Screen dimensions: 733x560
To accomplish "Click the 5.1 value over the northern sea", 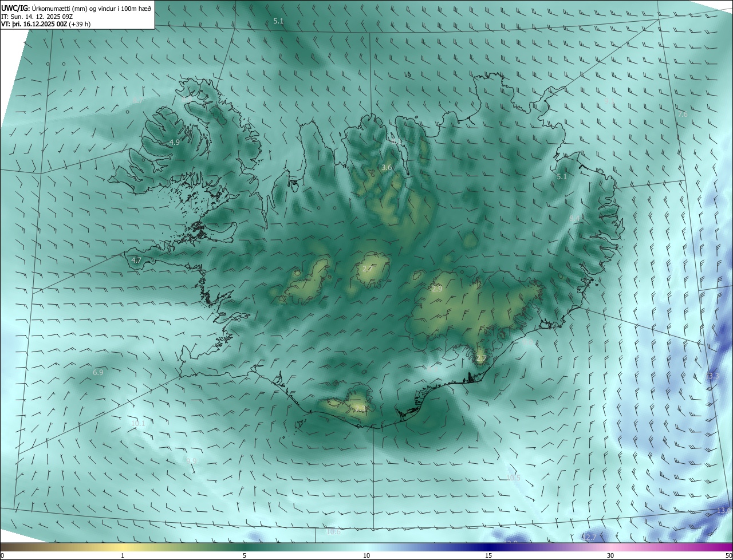I will [278, 21].
